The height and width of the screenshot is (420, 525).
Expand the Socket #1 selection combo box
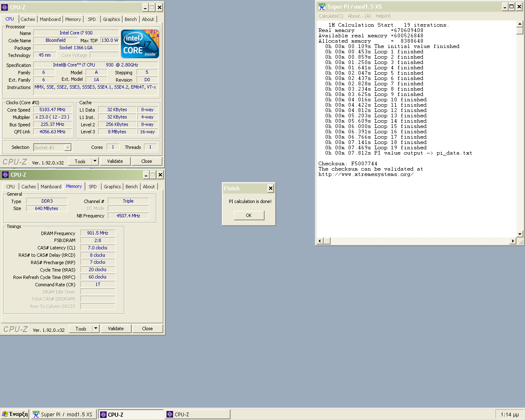68,147
